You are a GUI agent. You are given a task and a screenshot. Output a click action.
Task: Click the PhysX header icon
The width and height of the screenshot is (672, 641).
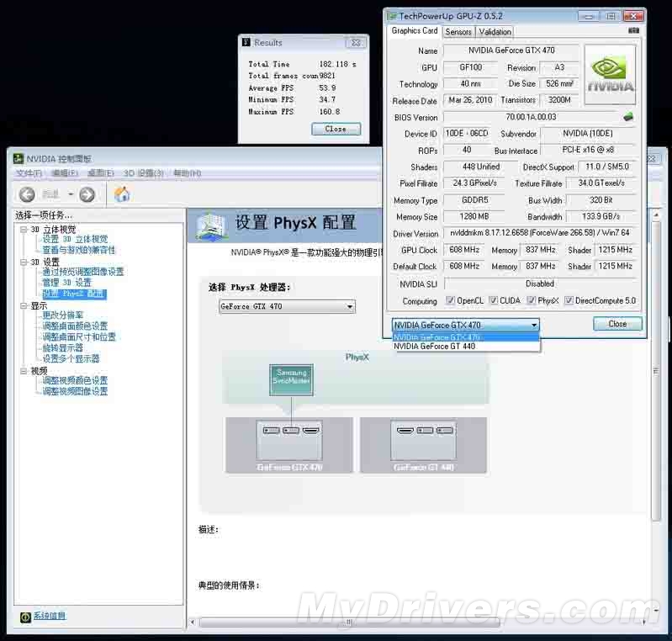(211, 225)
